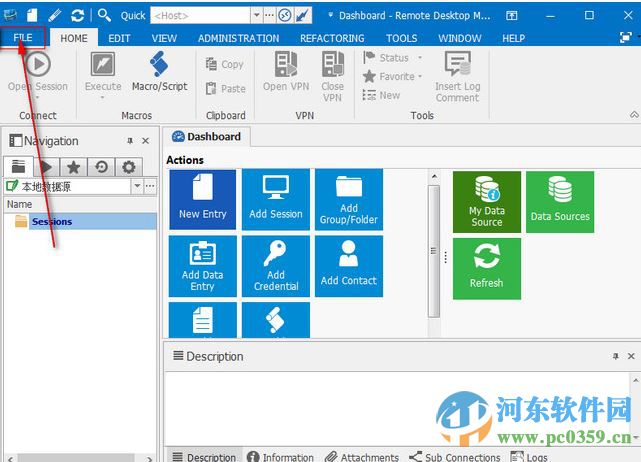641x462 pixels.
Task: Click the Actions panel vertical scrollbar
Action: point(434,251)
